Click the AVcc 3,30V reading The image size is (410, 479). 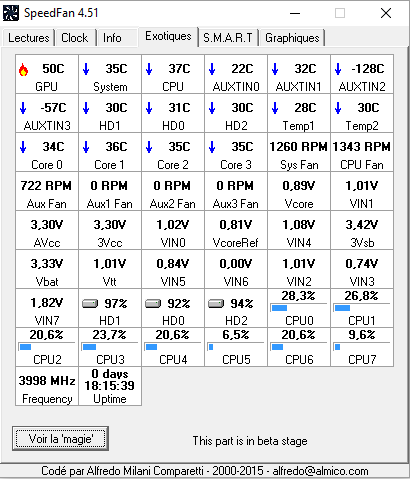[47, 230]
